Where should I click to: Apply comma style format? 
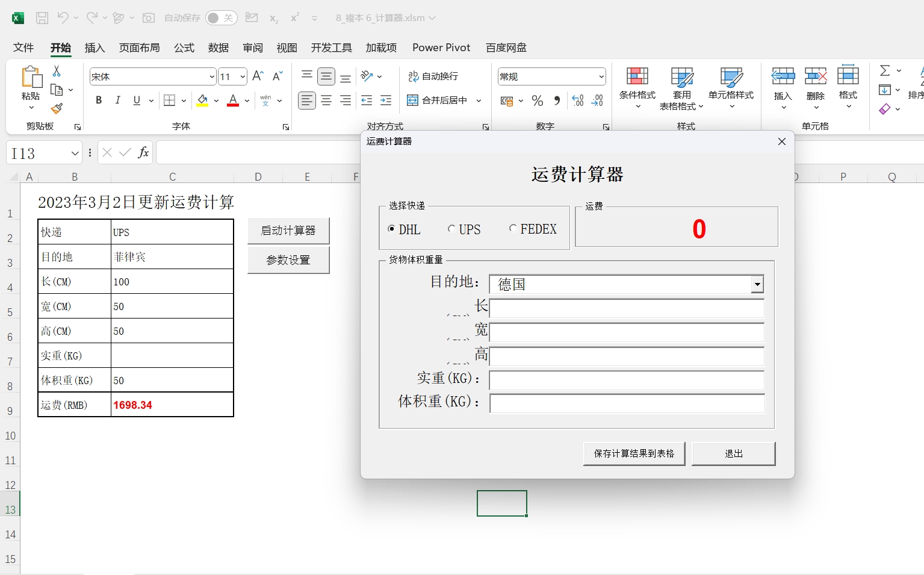point(557,101)
